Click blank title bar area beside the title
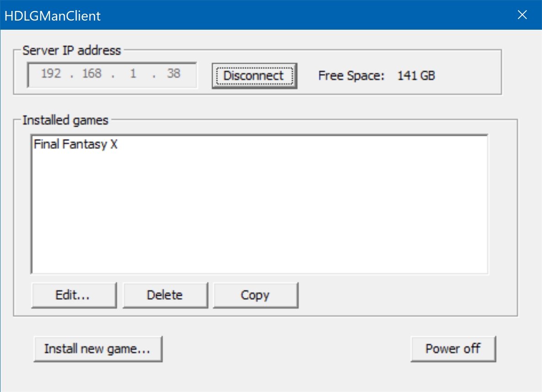Screen dimensions: 542x392 304,15
